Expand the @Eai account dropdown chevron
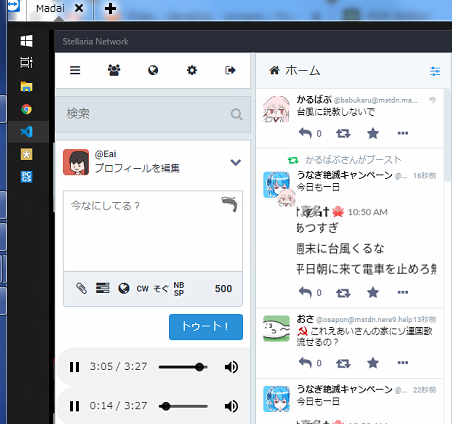This screenshot has width=452, height=424. coord(236,162)
